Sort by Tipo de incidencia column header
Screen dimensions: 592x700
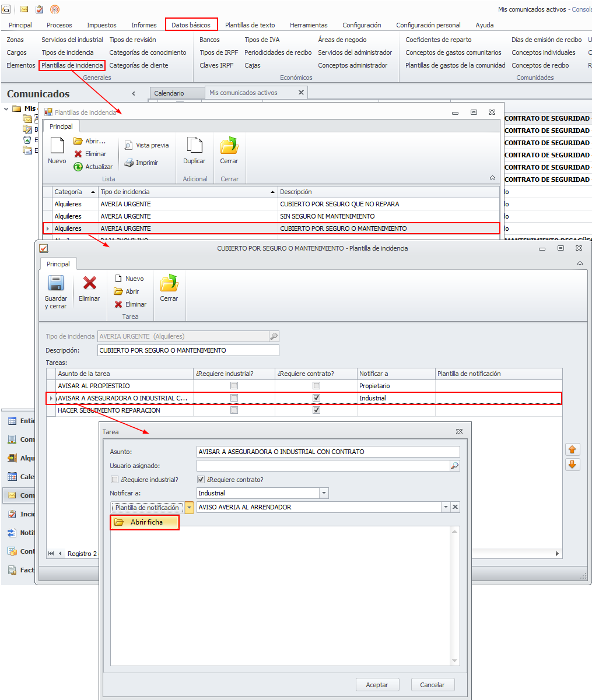coord(188,192)
